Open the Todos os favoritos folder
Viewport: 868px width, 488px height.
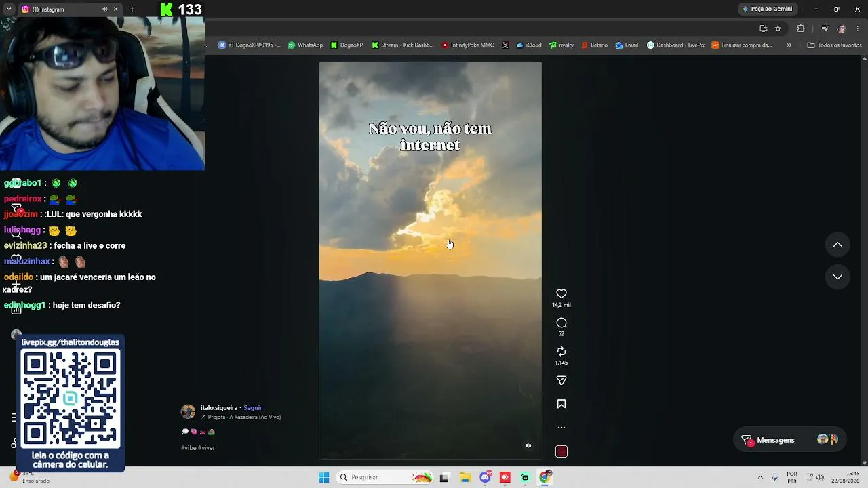[x=834, y=45]
